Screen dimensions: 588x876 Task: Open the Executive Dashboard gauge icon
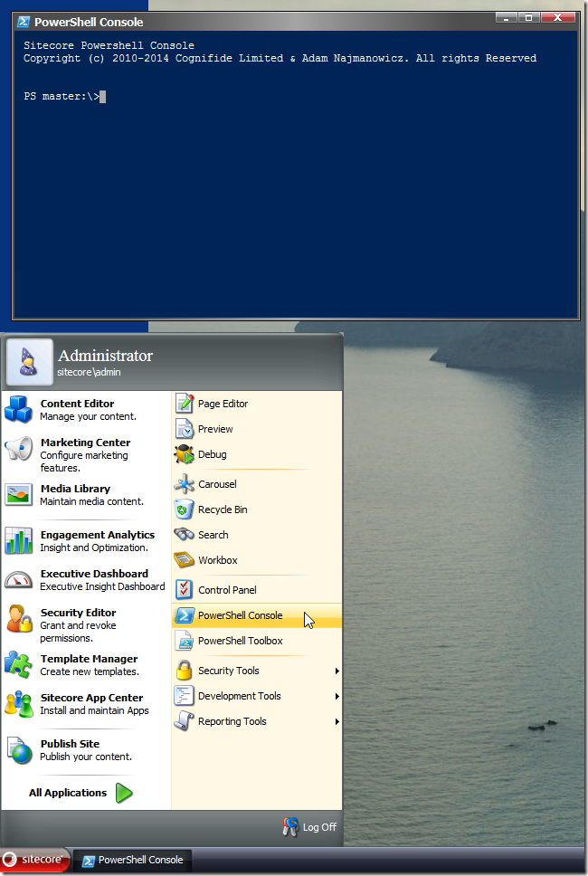pyautogui.click(x=18, y=580)
